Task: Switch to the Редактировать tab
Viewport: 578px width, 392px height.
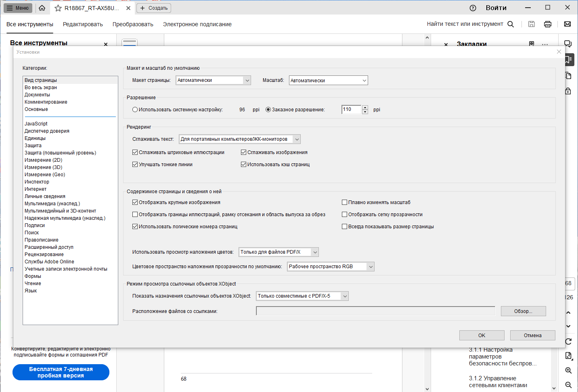Action: tap(83, 24)
